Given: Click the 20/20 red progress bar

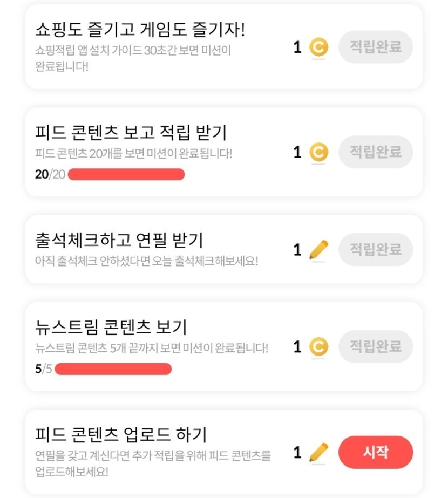Looking at the screenshot, I should [x=126, y=174].
